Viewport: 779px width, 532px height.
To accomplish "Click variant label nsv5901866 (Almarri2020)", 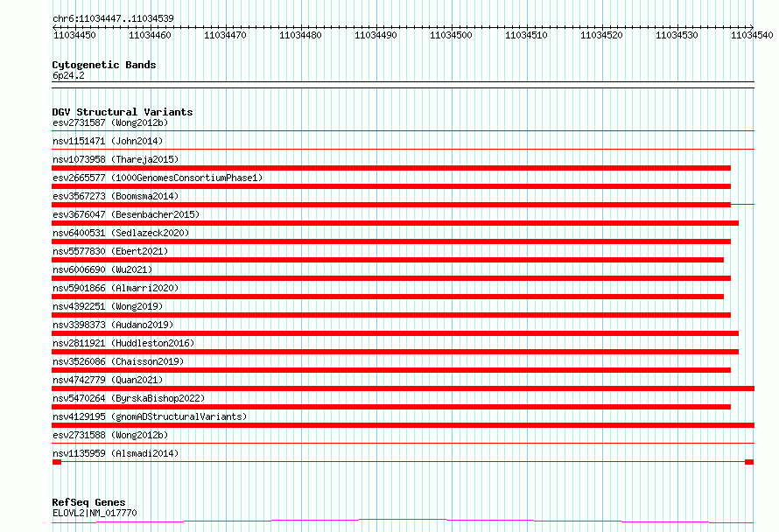I will 116,288.
